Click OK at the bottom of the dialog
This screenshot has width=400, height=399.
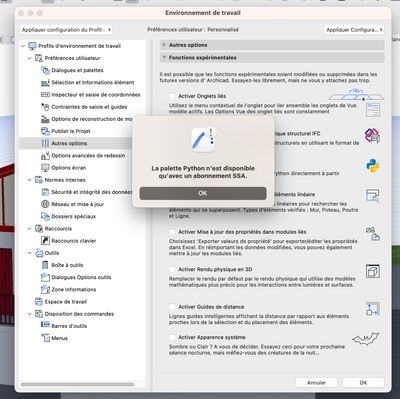pos(363,383)
